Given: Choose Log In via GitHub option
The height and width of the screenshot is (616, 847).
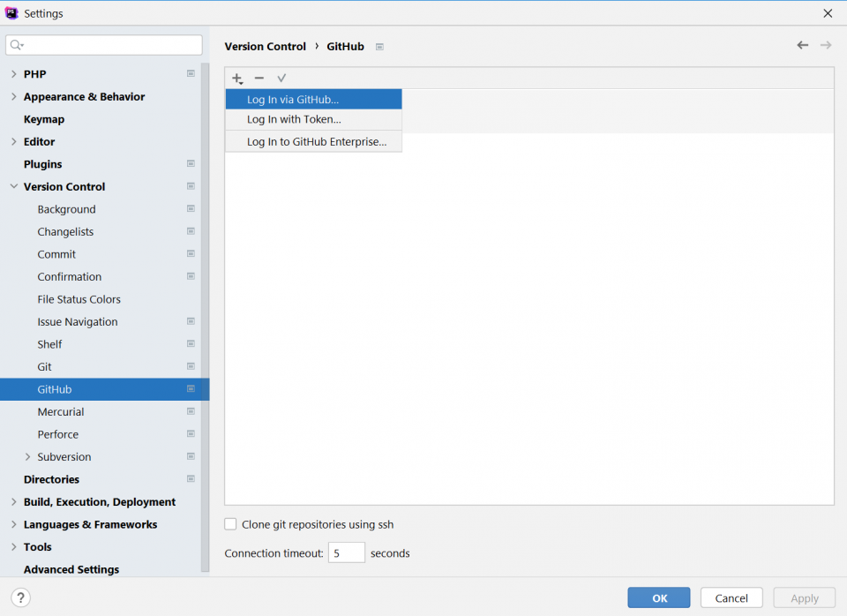Looking at the screenshot, I should (x=314, y=100).
